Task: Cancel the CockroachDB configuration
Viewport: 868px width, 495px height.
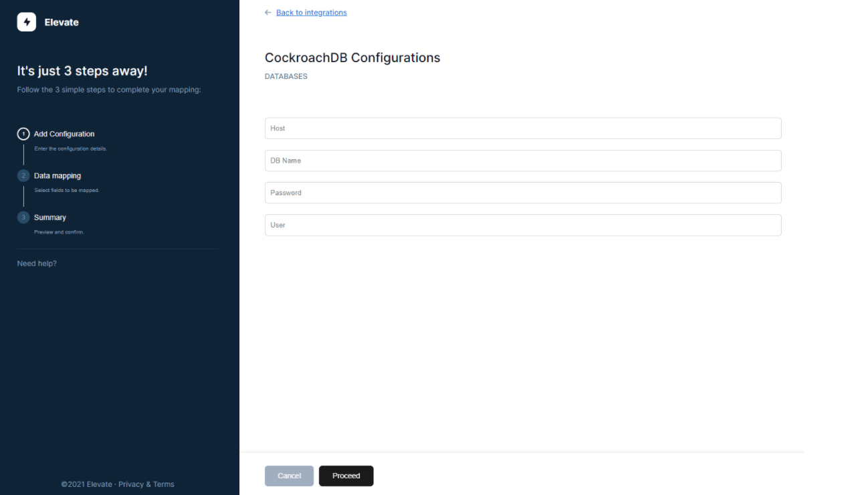Action: coord(289,476)
